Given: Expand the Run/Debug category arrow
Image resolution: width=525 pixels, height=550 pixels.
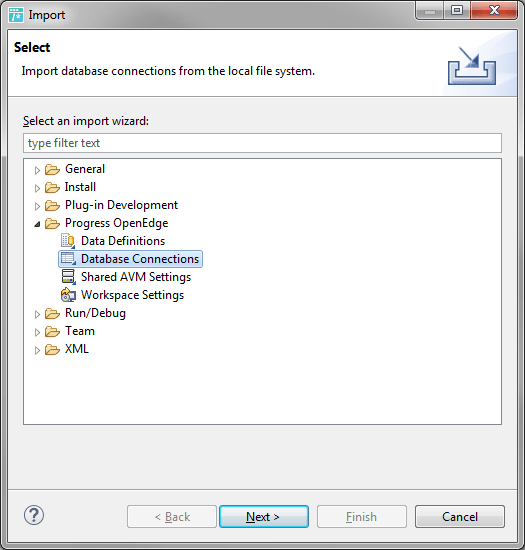Looking at the screenshot, I should 37,314.
